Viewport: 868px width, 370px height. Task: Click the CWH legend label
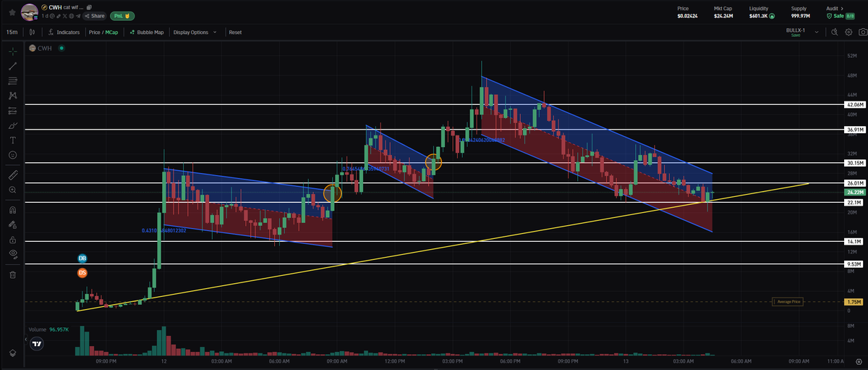click(44, 49)
